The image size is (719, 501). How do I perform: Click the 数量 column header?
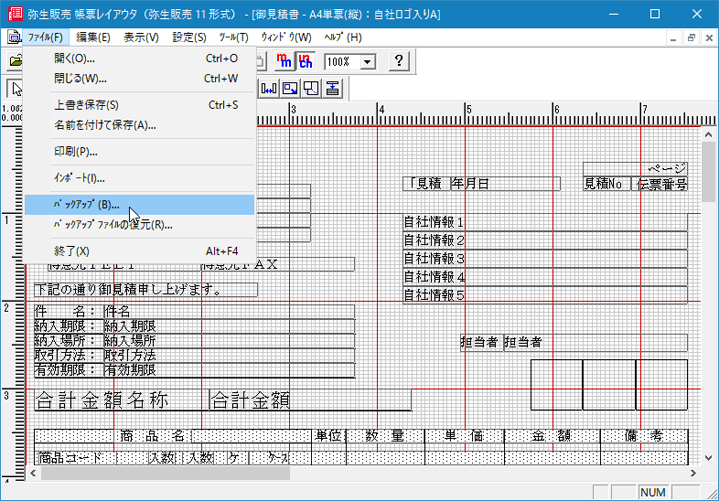pos(386,436)
